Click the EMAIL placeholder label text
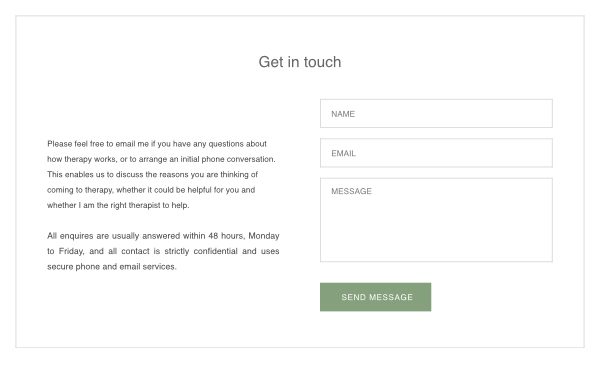Screen dimensions: 600x379 coord(343,154)
